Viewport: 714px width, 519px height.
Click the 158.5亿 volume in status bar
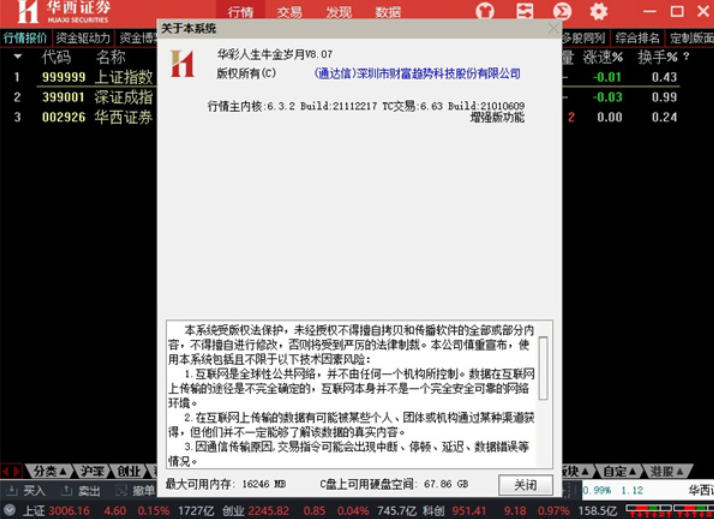[x=597, y=511]
